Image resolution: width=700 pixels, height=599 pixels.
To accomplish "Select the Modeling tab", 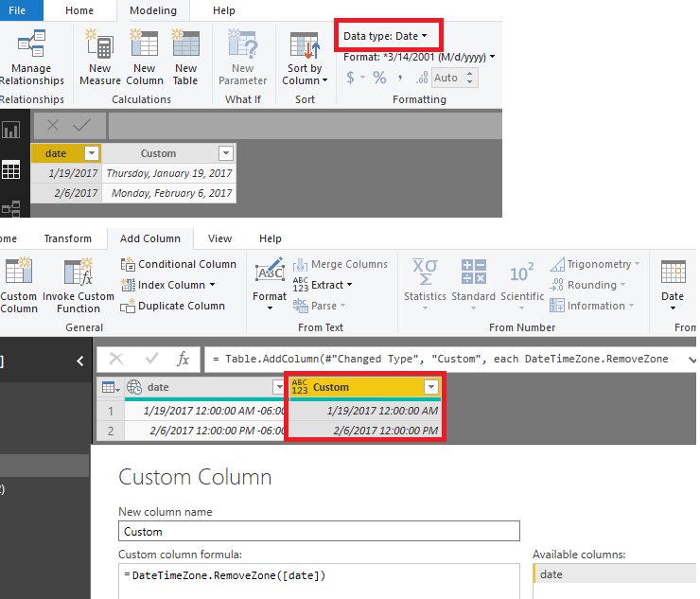I will pyautogui.click(x=153, y=10).
